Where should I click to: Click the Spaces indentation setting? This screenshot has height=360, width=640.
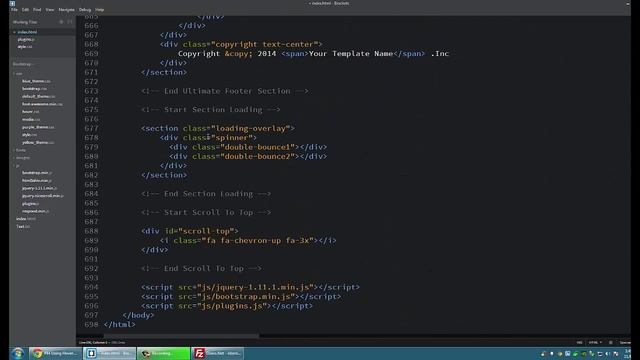(625, 342)
